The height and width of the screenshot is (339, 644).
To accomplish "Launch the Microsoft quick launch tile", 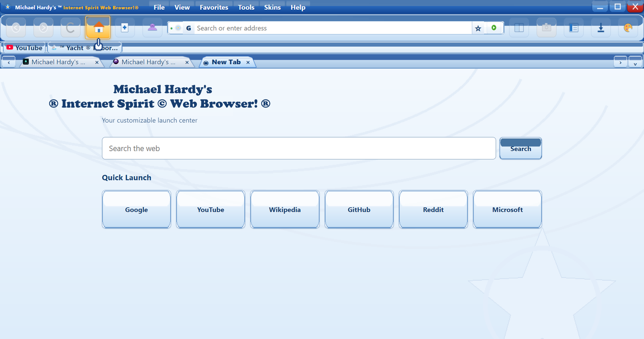I will pos(507,210).
